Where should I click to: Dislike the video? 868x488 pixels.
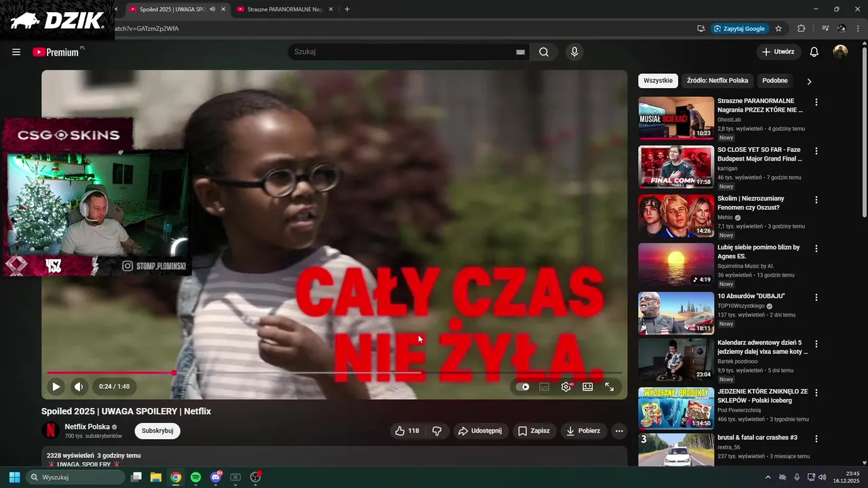point(437,431)
